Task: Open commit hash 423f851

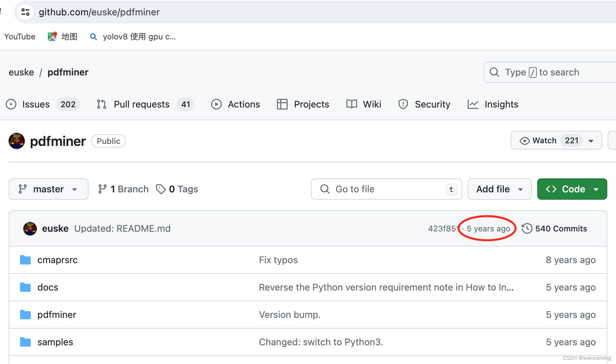Action: tap(443, 228)
